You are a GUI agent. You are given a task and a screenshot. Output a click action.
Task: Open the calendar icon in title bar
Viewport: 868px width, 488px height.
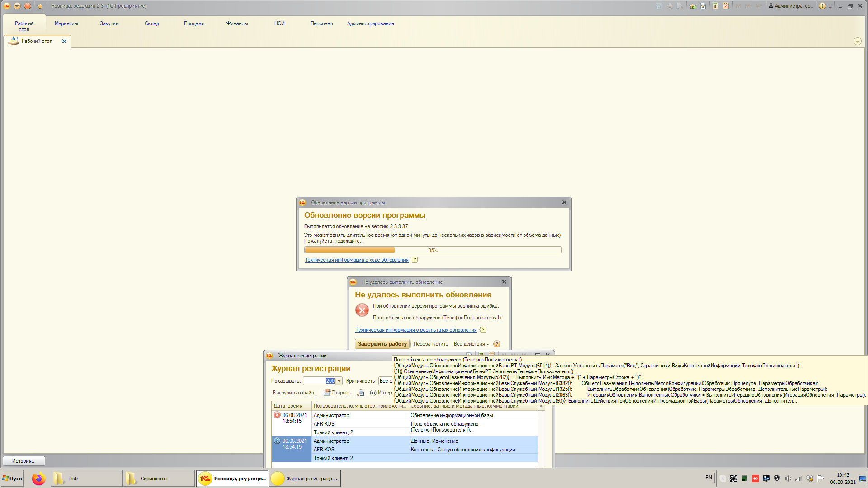pos(726,6)
